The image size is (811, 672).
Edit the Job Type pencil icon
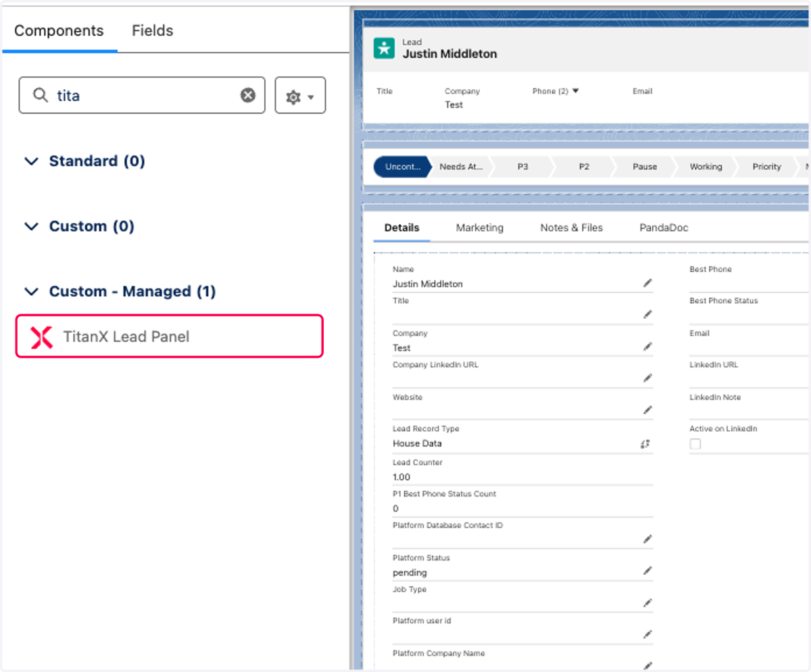click(x=647, y=602)
